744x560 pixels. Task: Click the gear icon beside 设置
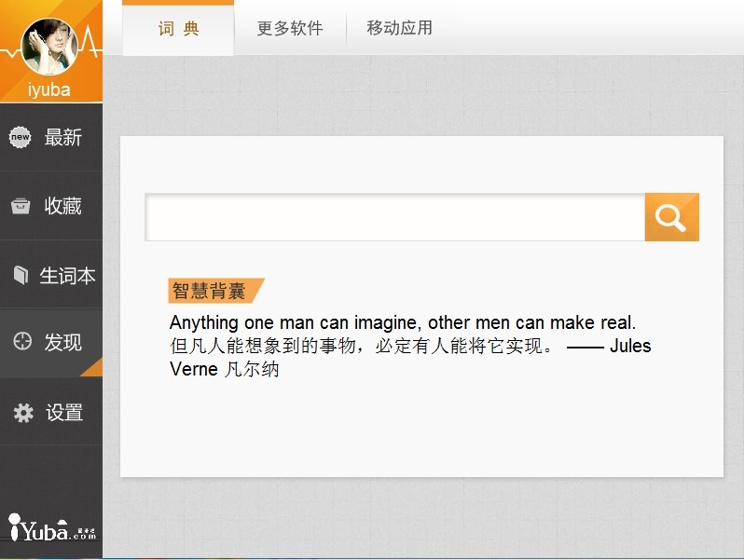click(23, 413)
